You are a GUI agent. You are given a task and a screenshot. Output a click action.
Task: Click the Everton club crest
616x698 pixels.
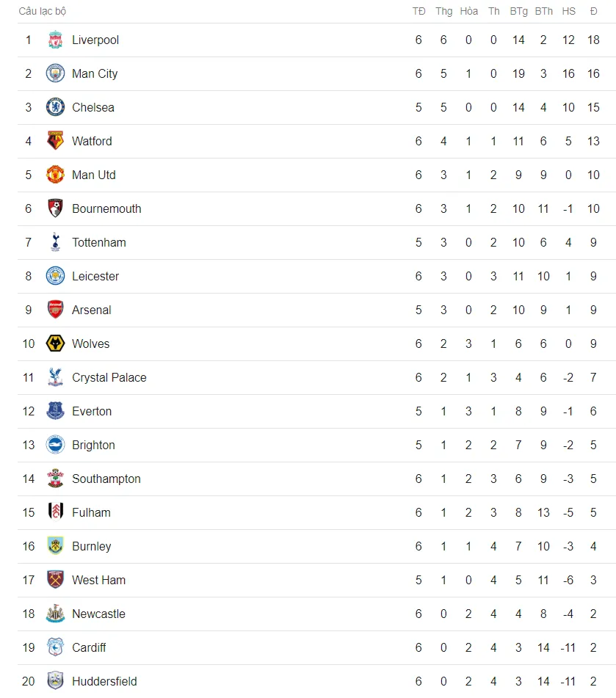55,411
